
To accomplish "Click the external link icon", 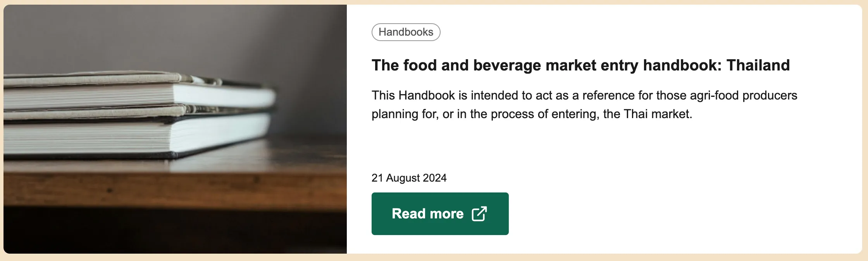I will click(x=479, y=214).
